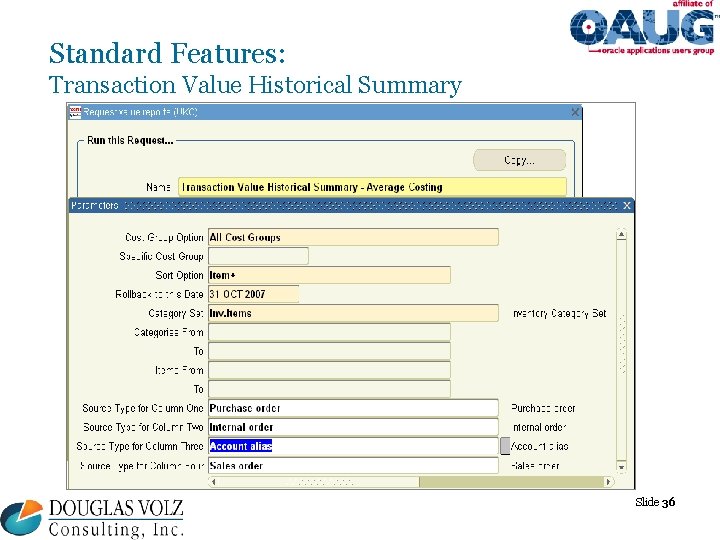Select the Account alias field
Image resolution: width=720 pixels, height=540 pixels.
coord(353,446)
